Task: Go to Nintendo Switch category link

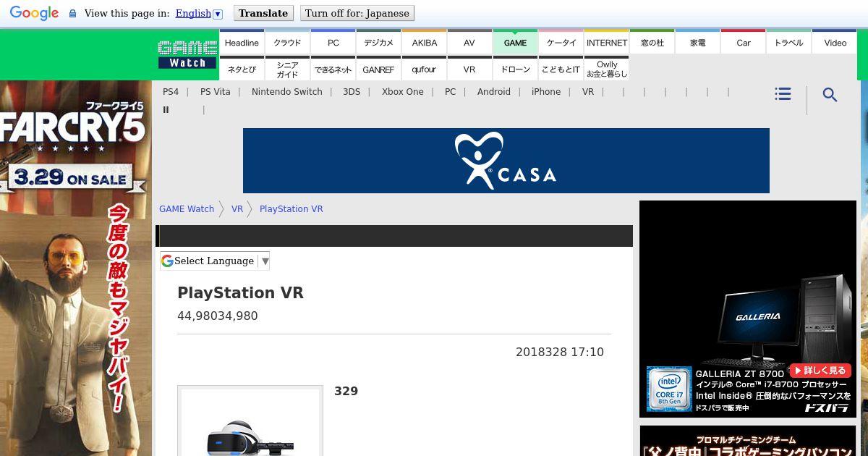Action: click(287, 92)
